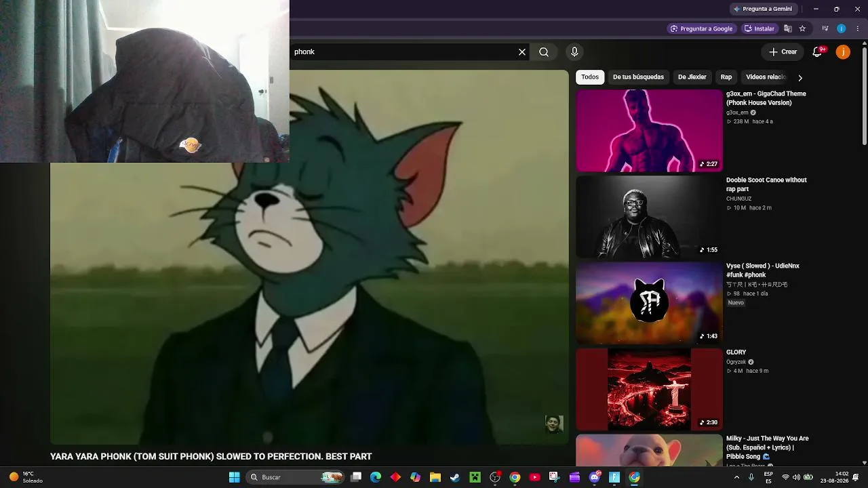Open Wi-Fi network settings in tray
Screen dimensions: 868x488
pos(785,477)
